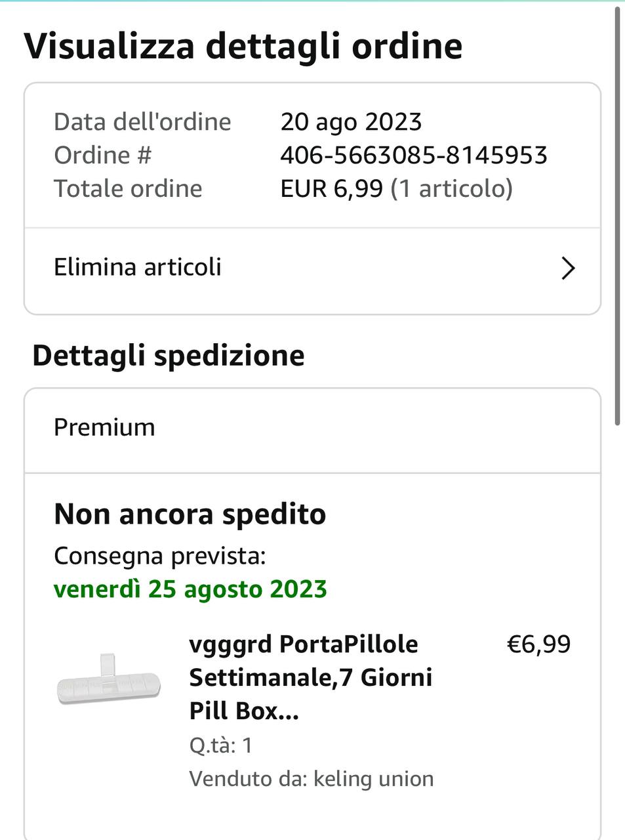
Task: Click the vertical scrollbar on the right edge
Action: (x=617, y=217)
